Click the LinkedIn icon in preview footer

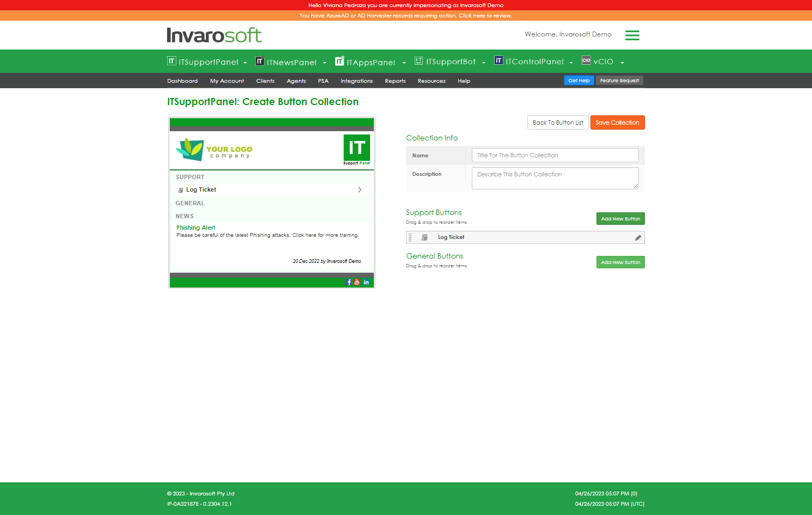[x=366, y=282]
